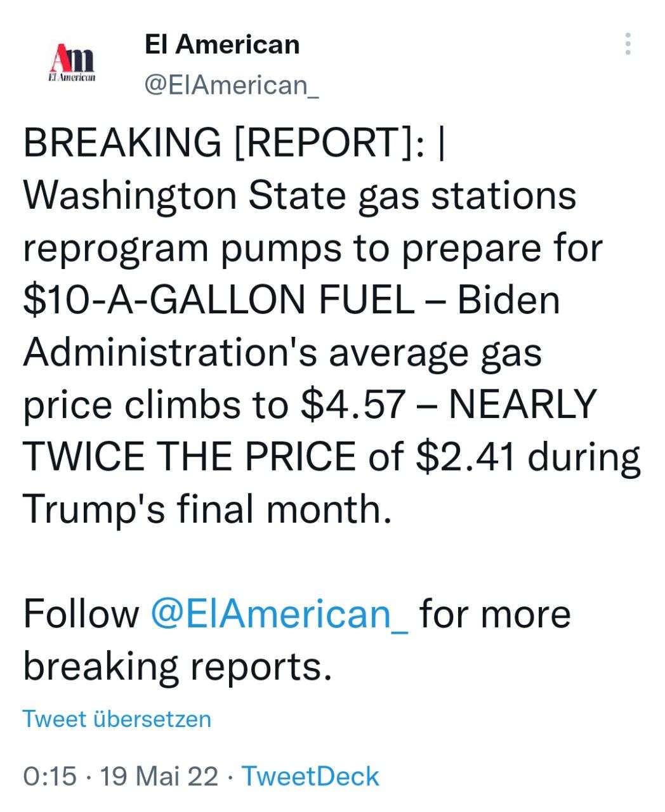Open the El American display name
Image resolution: width=665 pixels, height=812 pixels.
coord(222,45)
